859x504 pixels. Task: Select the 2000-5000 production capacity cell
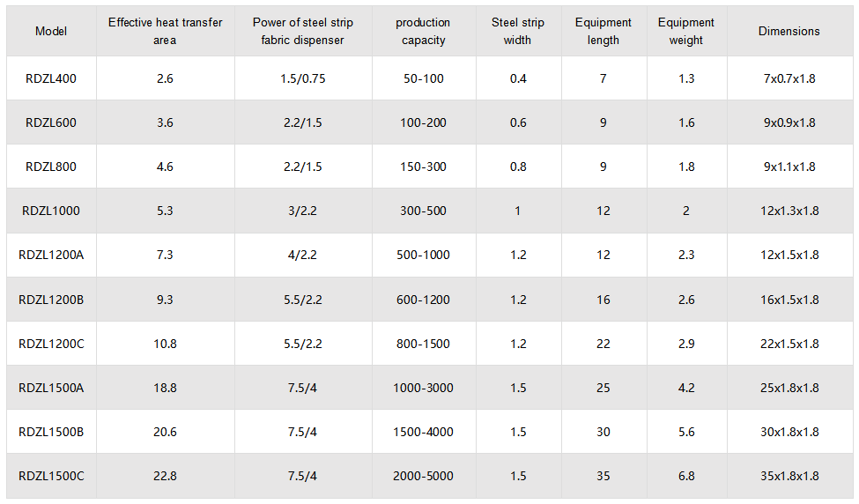click(x=423, y=476)
